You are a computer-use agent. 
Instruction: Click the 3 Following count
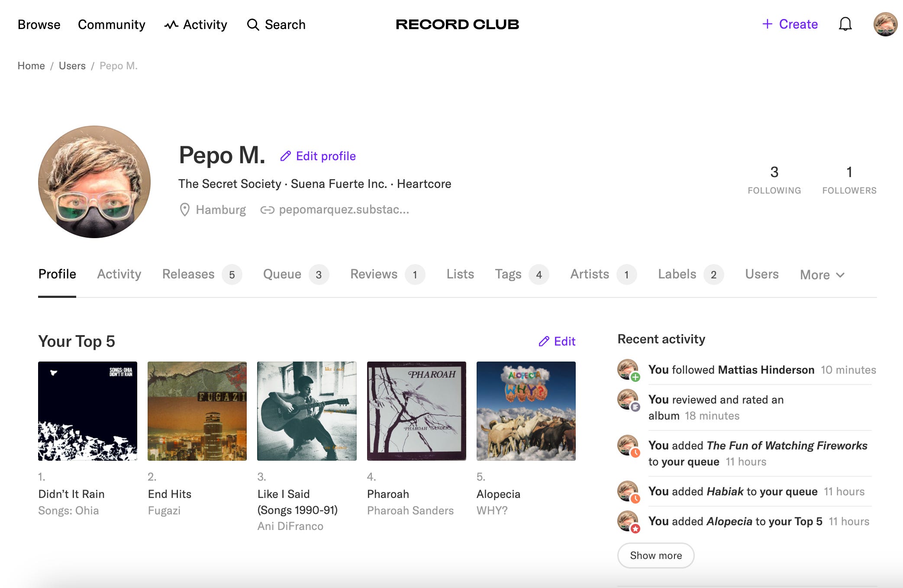(774, 180)
